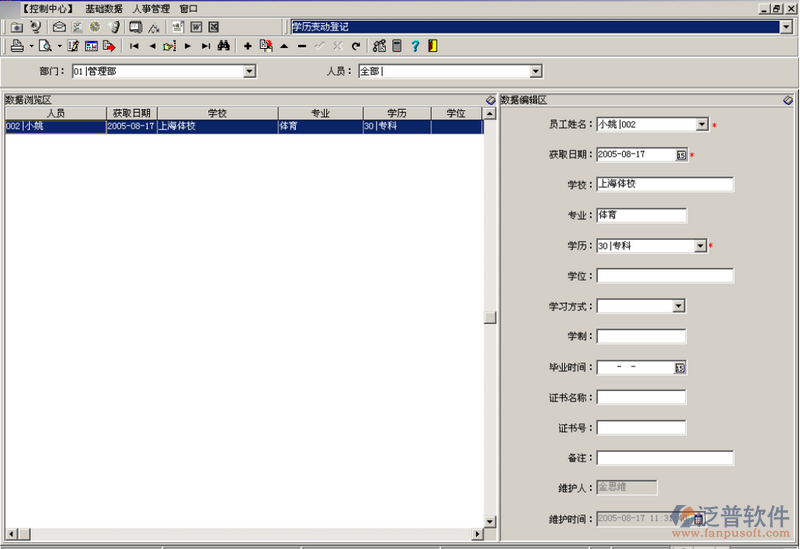The image size is (800, 549).
Task: Click the 获取日期 column header
Action: click(132, 113)
